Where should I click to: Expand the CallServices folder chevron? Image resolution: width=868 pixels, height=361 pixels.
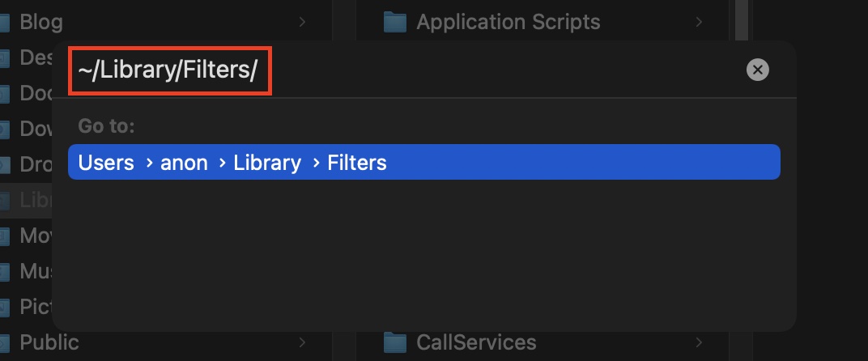pos(699,342)
